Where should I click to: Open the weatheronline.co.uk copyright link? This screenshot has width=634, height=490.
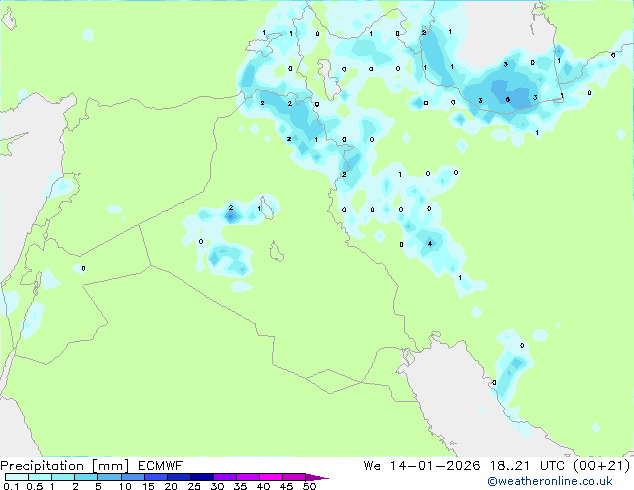550,481
